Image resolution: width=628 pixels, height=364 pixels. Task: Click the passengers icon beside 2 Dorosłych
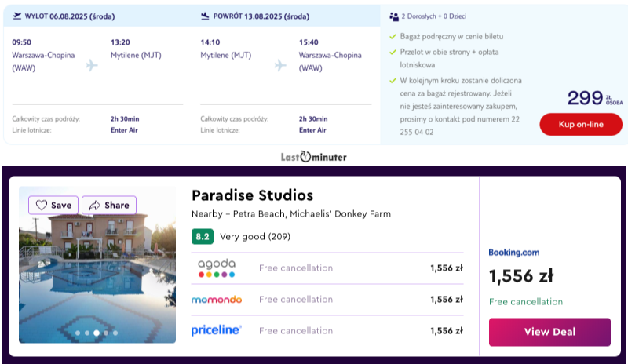pos(394,16)
